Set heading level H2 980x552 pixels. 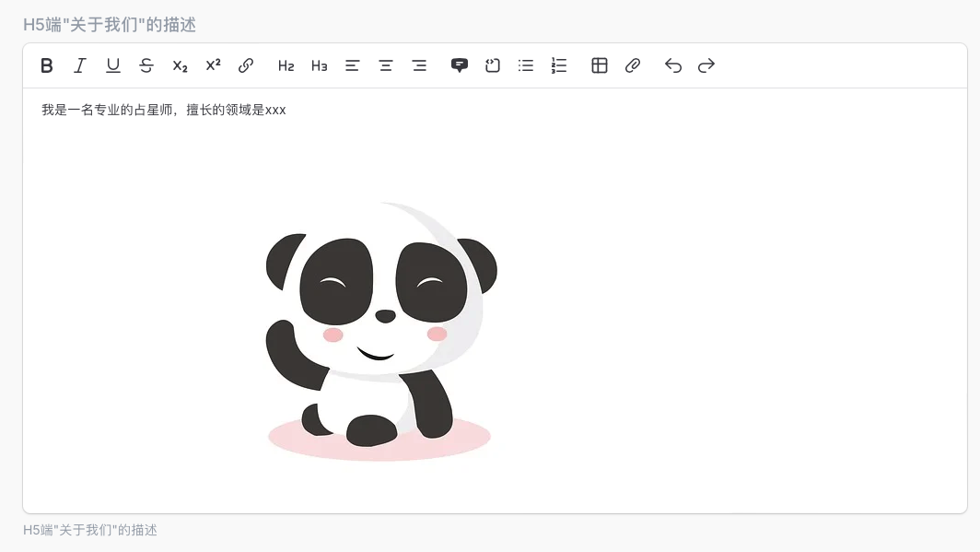[x=286, y=65]
